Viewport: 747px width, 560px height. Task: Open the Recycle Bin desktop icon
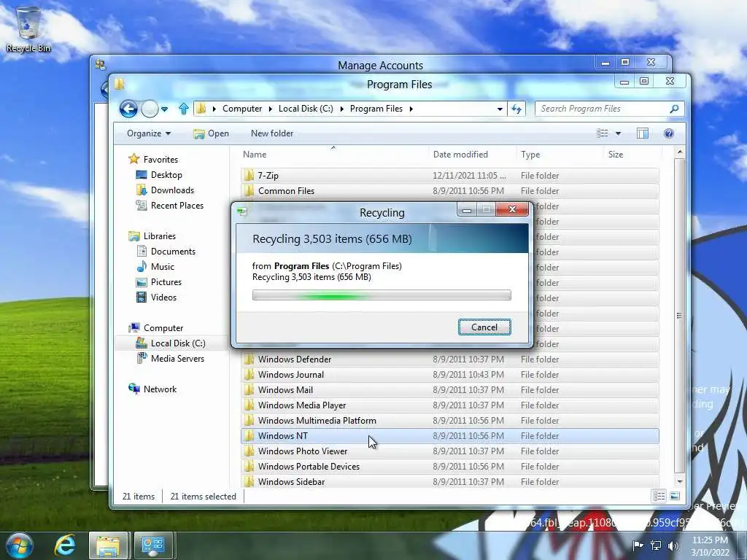tap(28, 29)
